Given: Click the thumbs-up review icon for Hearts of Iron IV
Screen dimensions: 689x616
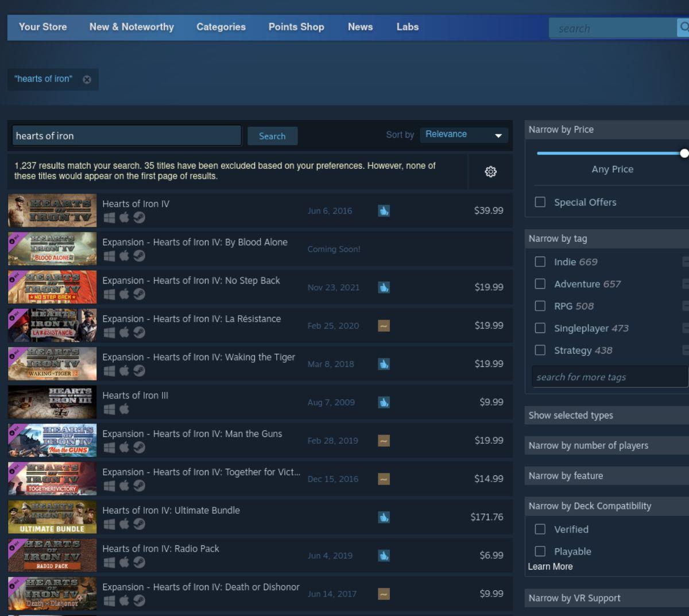Looking at the screenshot, I should 384,211.
